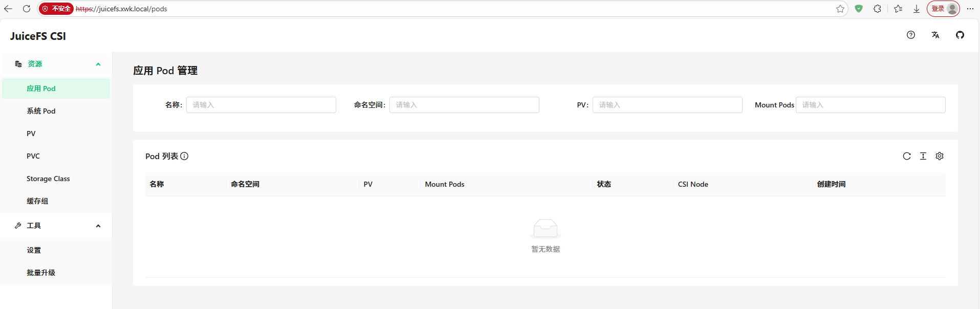Focus the 命名空间 filter input
This screenshot has width=980, height=309.
pyautogui.click(x=464, y=105)
